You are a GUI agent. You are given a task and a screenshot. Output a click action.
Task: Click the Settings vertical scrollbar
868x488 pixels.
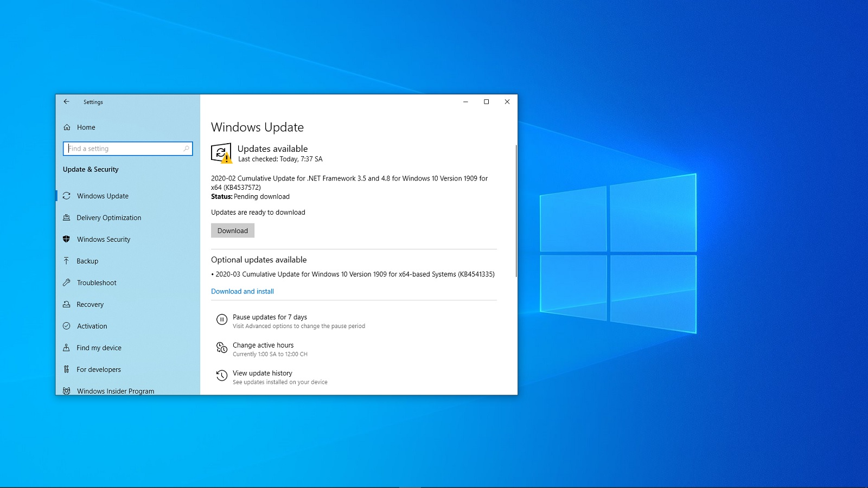[516, 211]
